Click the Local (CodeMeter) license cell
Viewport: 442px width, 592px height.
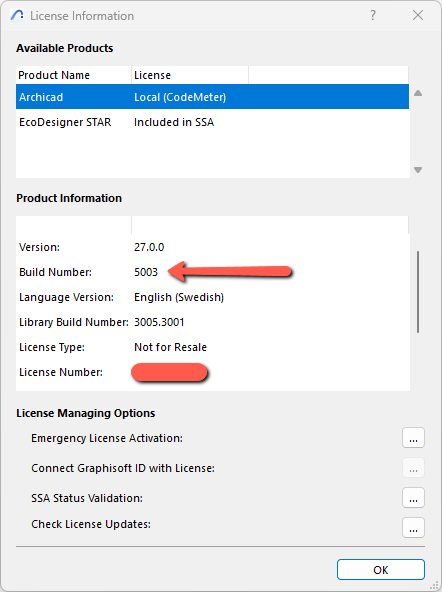(180, 97)
